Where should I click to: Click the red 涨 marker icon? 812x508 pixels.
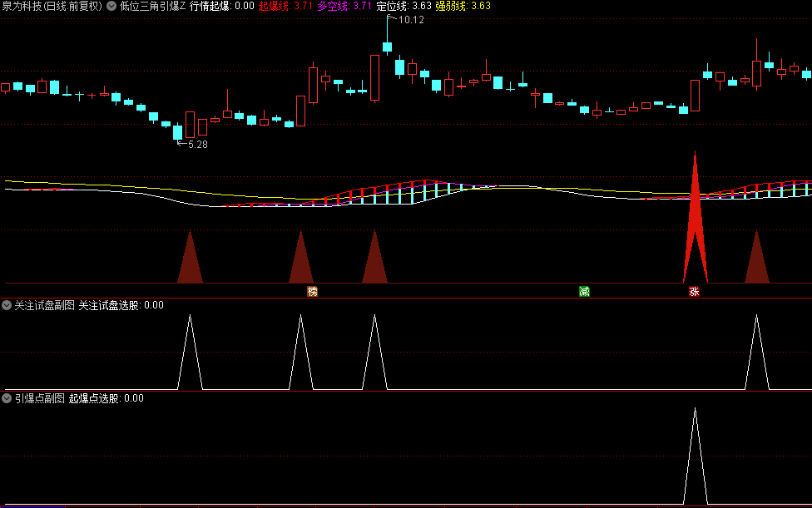pos(694,292)
